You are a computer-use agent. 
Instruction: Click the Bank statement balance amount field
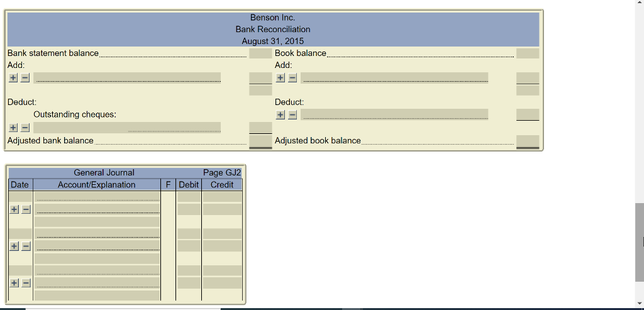point(260,53)
